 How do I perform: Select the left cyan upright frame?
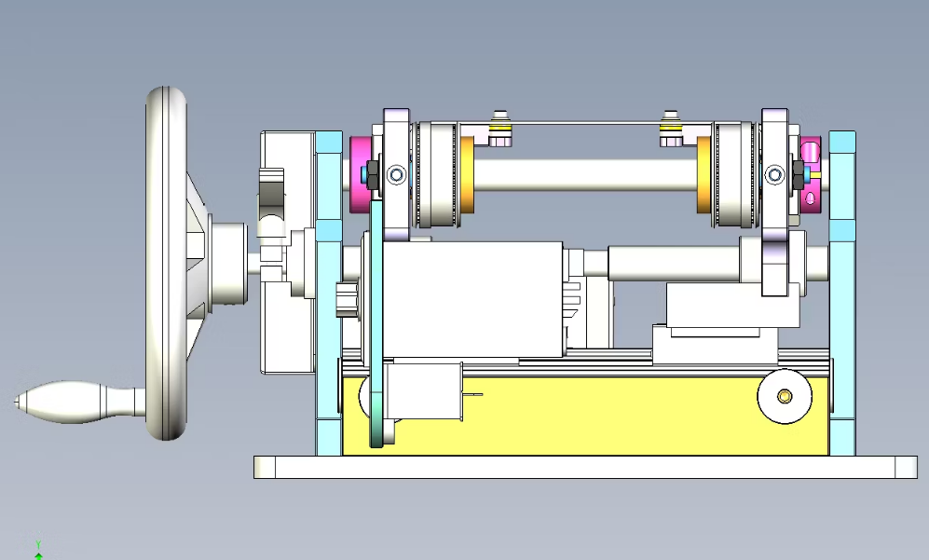(x=329, y=294)
